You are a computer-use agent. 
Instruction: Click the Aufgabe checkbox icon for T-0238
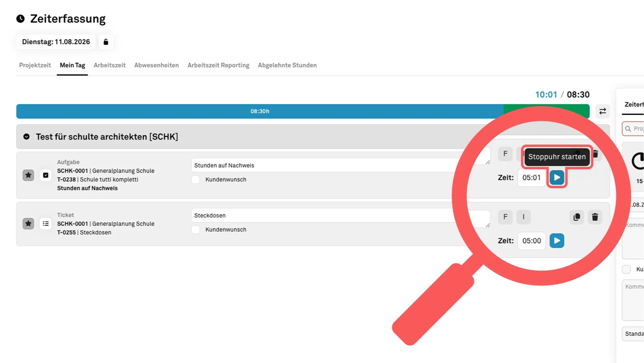click(46, 175)
